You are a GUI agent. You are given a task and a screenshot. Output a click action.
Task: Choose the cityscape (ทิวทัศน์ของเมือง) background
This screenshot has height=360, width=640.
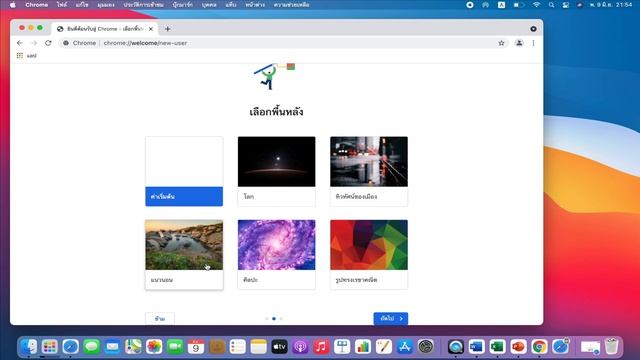(x=369, y=171)
